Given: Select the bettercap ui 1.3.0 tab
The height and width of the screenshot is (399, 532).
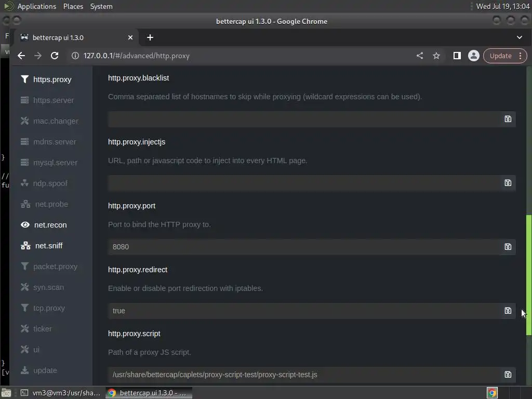Looking at the screenshot, I should pos(75,37).
